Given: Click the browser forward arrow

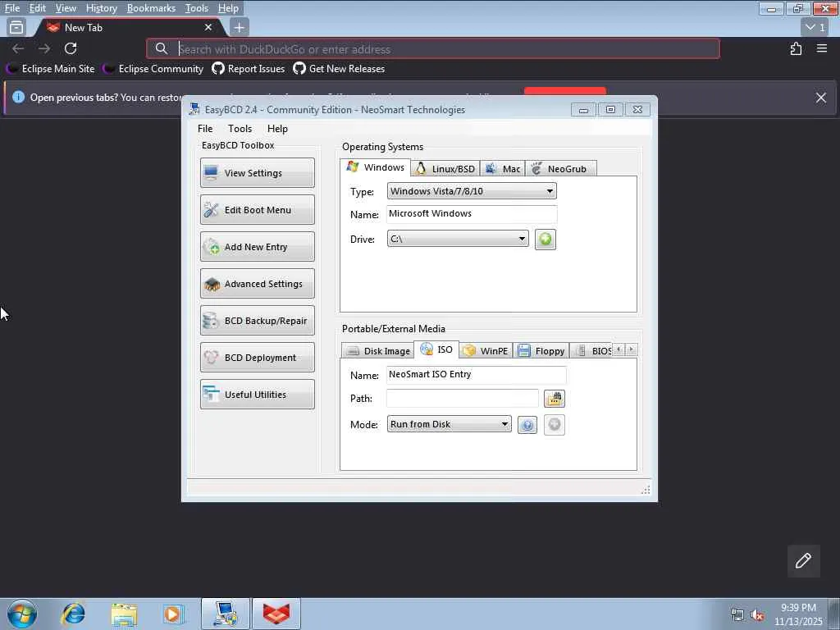Looking at the screenshot, I should (x=44, y=48).
